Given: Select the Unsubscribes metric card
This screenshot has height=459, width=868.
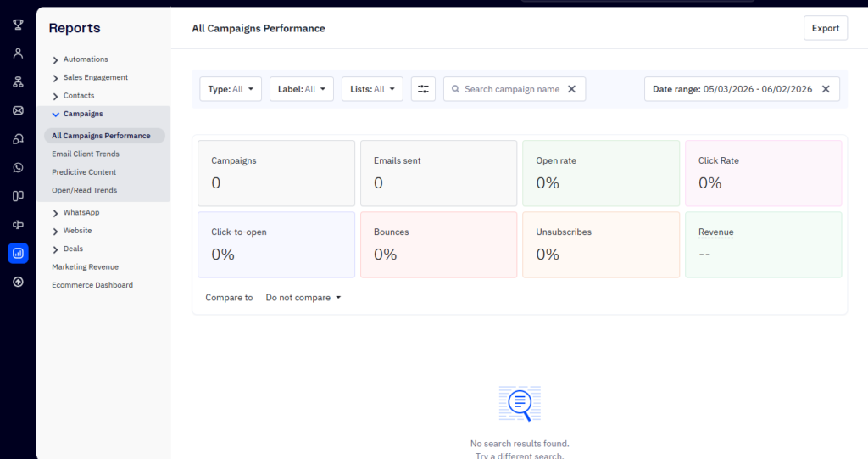Looking at the screenshot, I should (601, 245).
